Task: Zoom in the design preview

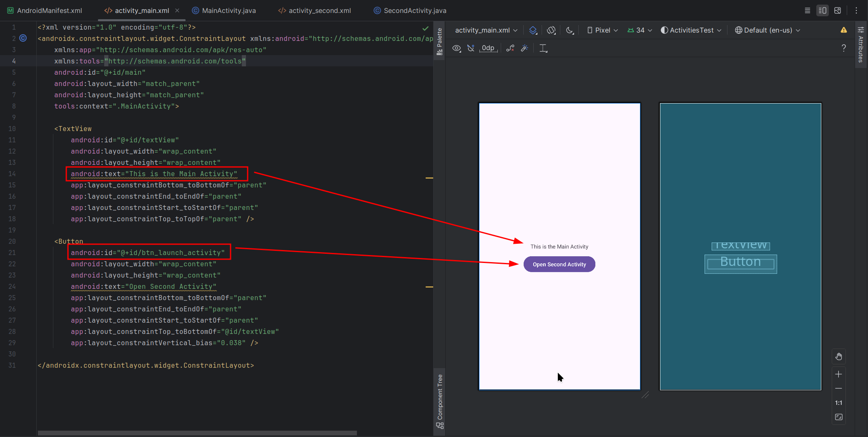Action: 839,374
